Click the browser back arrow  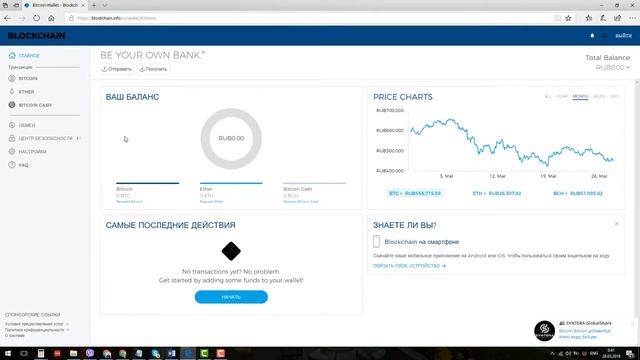(x=7, y=18)
